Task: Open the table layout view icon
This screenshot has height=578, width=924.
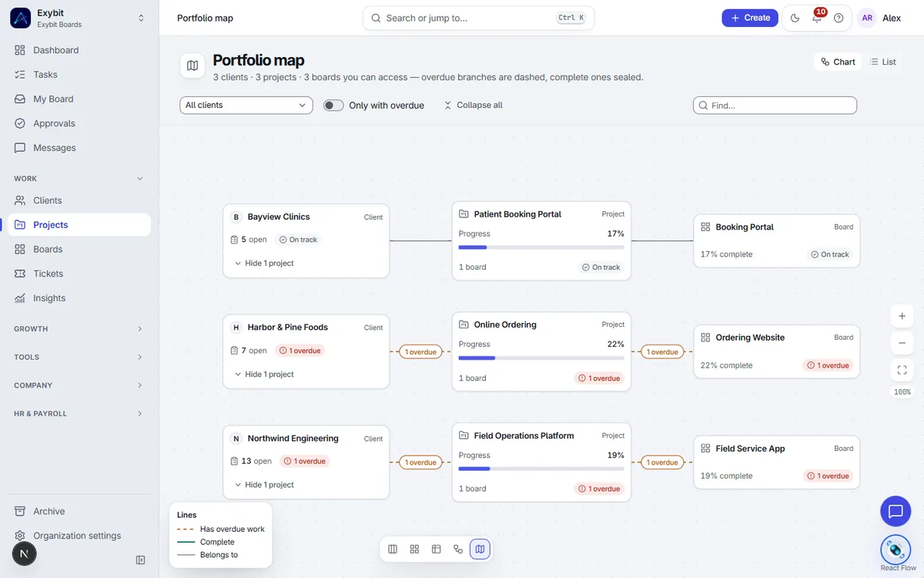Action: tap(437, 549)
